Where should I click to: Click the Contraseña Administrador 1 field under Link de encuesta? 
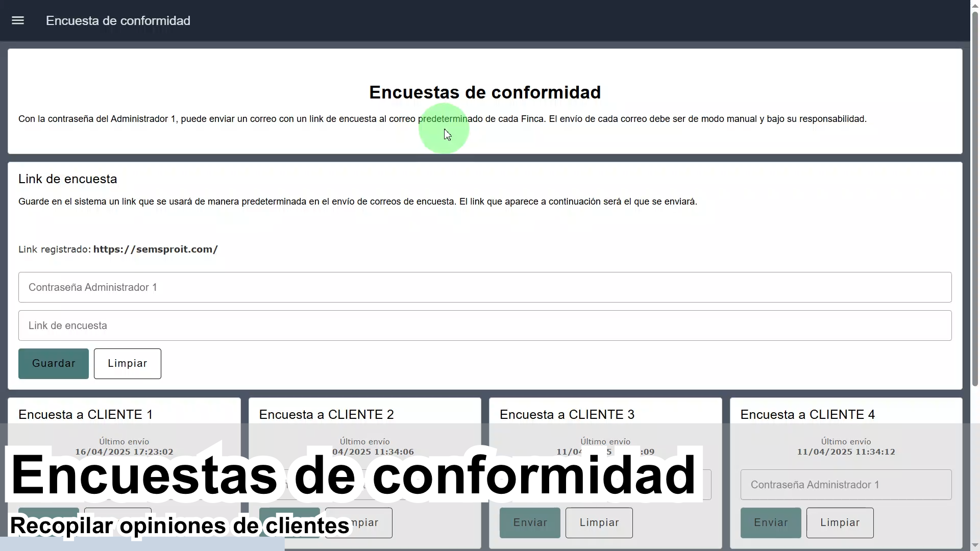[485, 287]
